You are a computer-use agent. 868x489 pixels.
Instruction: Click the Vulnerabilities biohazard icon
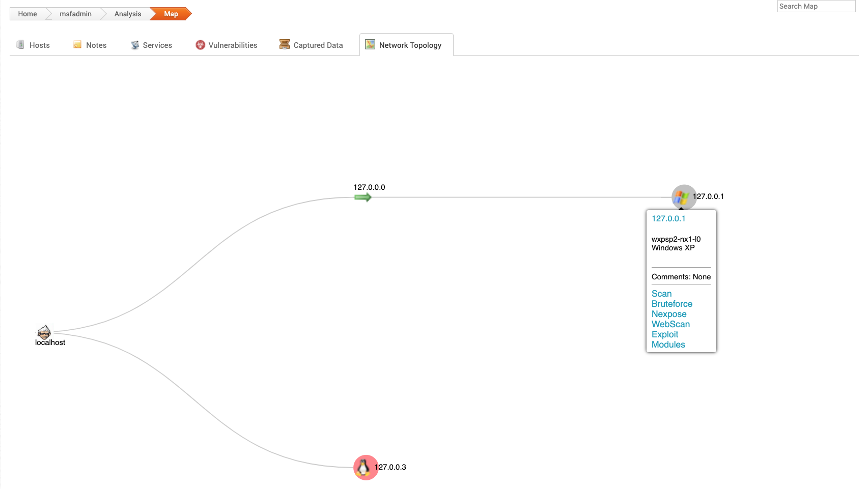(200, 45)
